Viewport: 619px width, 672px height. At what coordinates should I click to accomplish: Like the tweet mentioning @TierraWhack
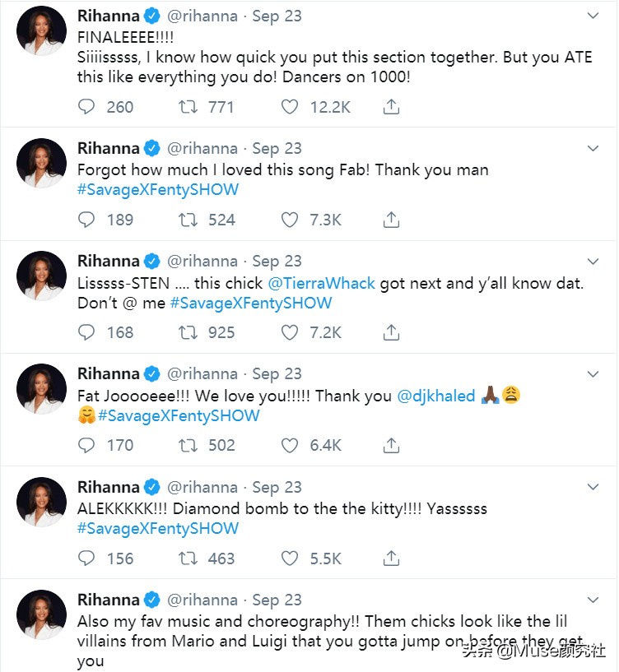click(290, 332)
